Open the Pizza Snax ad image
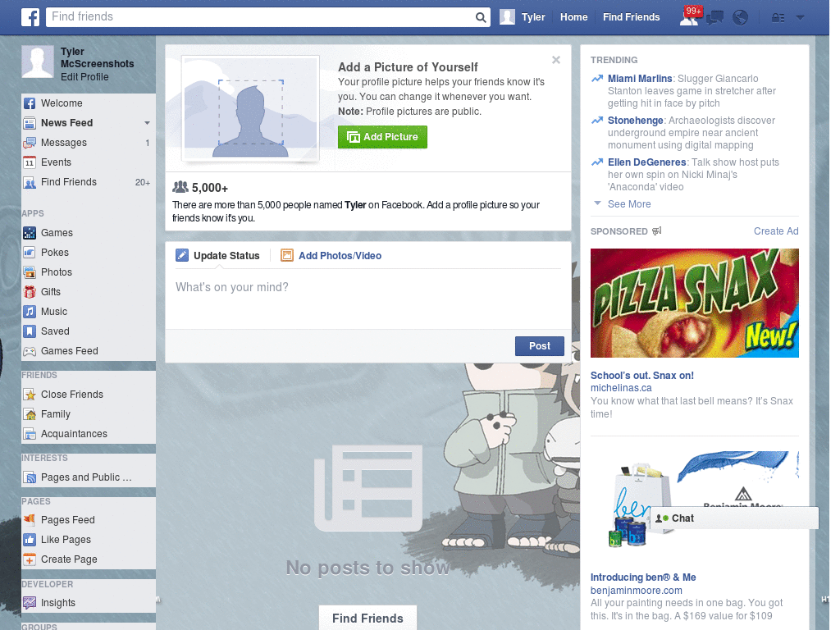The width and height of the screenshot is (840, 630). (694, 304)
